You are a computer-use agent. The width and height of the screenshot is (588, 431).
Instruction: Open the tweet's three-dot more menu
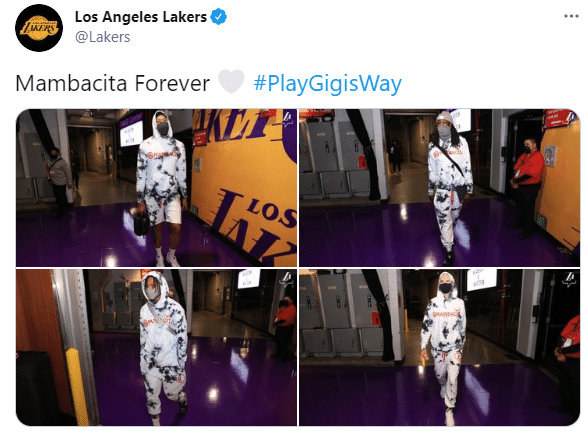(571, 16)
